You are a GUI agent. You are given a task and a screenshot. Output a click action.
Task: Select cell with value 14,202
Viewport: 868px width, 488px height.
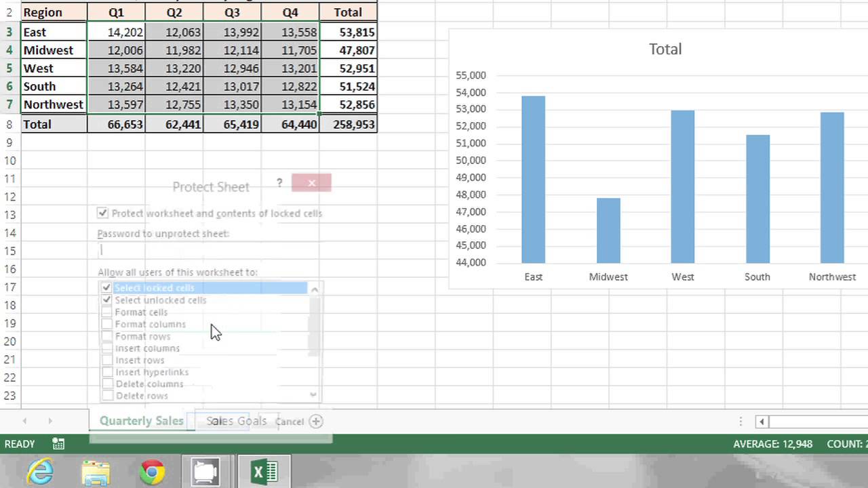pyautogui.click(x=116, y=32)
